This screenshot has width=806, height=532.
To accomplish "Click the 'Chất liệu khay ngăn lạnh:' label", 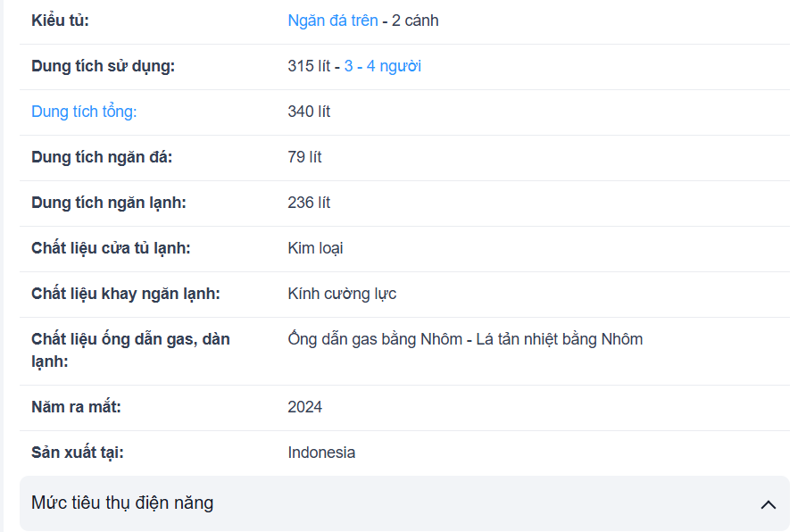I will coord(126,294).
